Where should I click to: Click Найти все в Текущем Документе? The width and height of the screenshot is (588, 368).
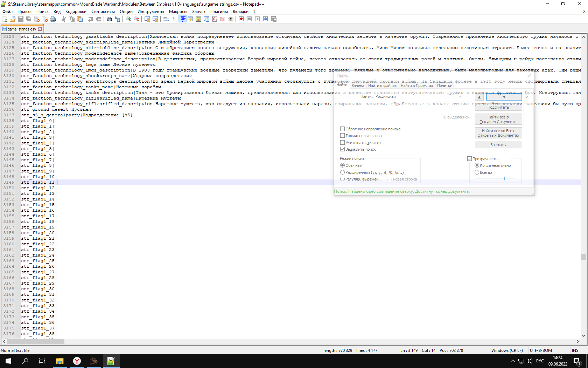pos(498,120)
